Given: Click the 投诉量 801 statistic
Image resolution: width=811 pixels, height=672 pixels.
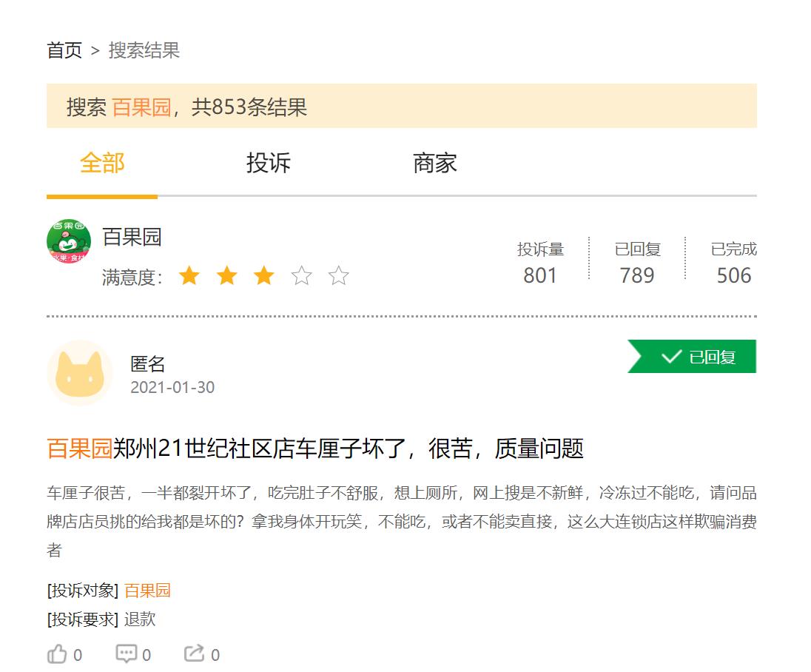Looking at the screenshot, I should pos(540,263).
